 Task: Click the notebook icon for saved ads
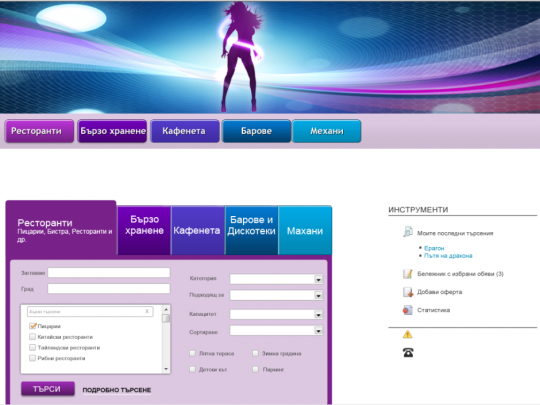pos(408,274)
